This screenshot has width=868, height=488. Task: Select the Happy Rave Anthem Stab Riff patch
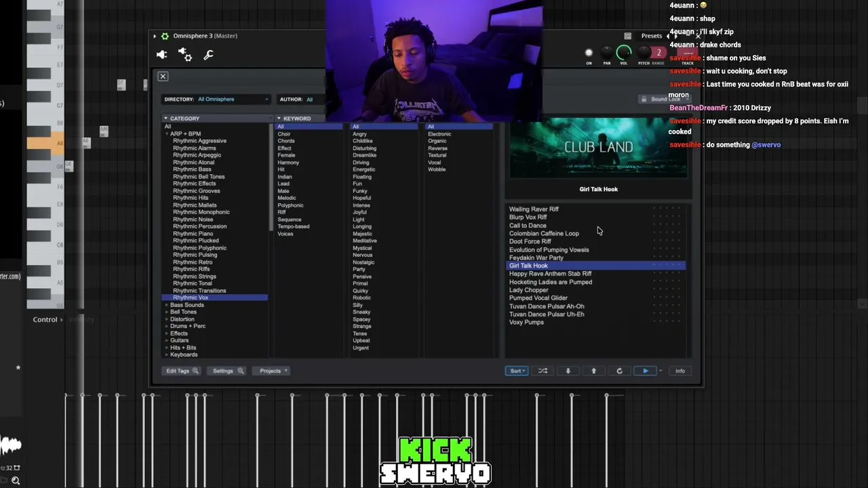(x=551, y=274)
